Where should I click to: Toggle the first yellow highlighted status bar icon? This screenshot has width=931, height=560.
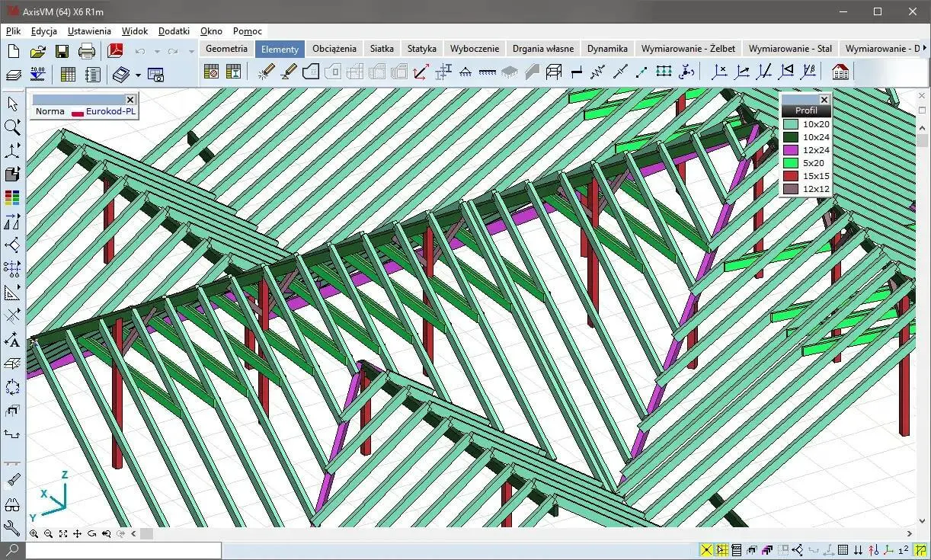(x=706, y=550)
